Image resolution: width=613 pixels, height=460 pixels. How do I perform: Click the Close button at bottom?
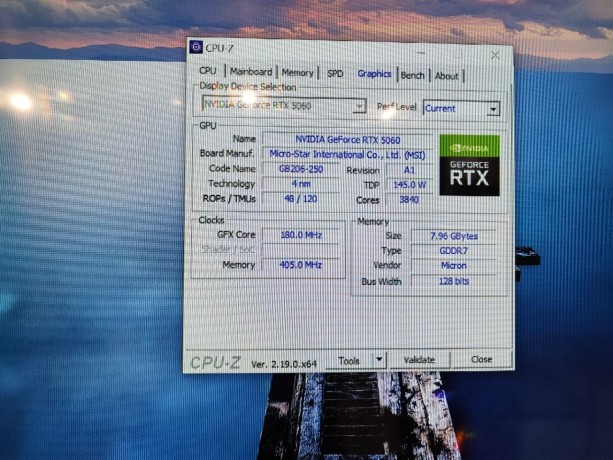click(481, 359)
